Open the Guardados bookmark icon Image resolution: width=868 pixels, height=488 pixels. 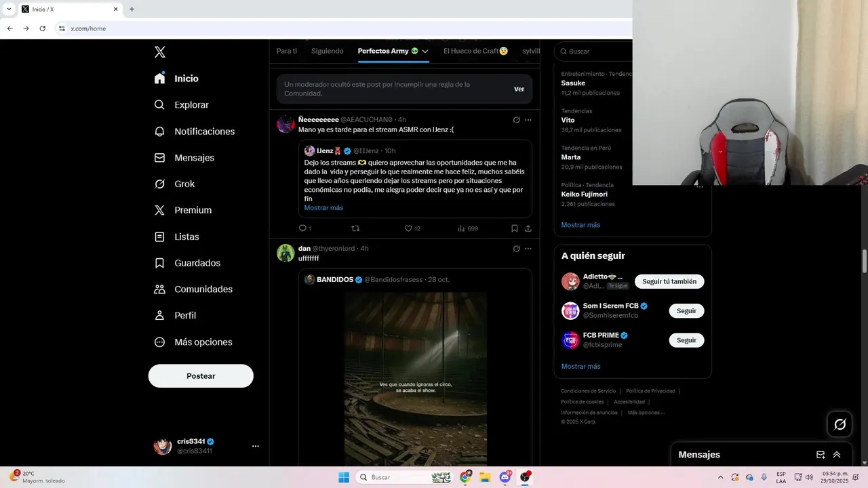coord(159,263)
